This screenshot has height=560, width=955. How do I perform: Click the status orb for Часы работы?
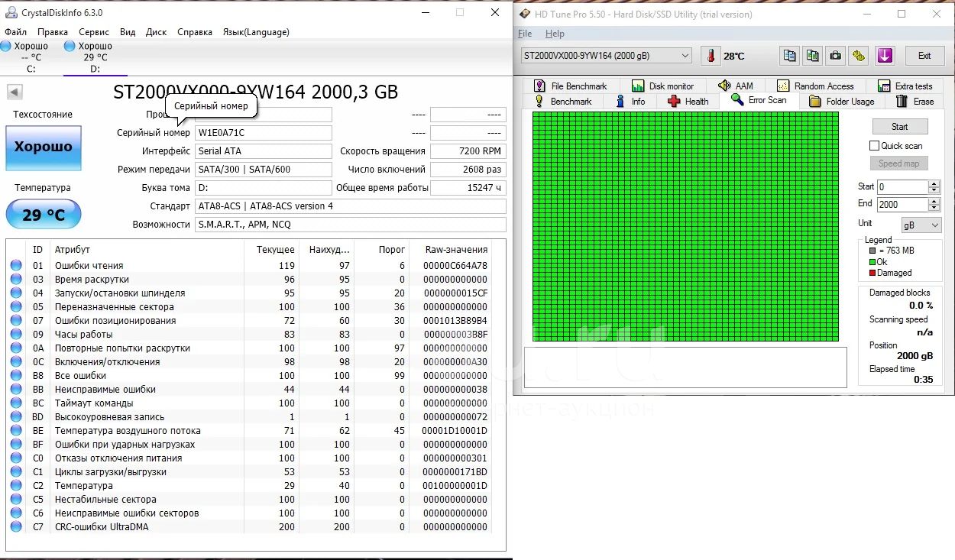point(16,335)
